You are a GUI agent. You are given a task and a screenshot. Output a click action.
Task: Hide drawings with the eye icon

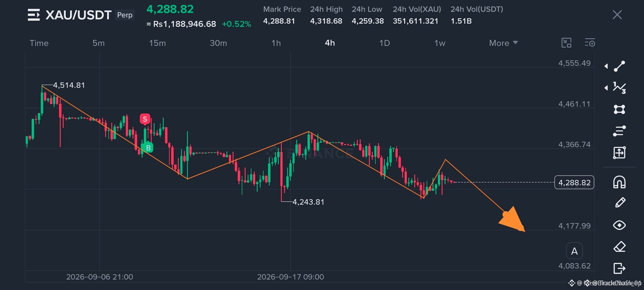pos(619,225)
